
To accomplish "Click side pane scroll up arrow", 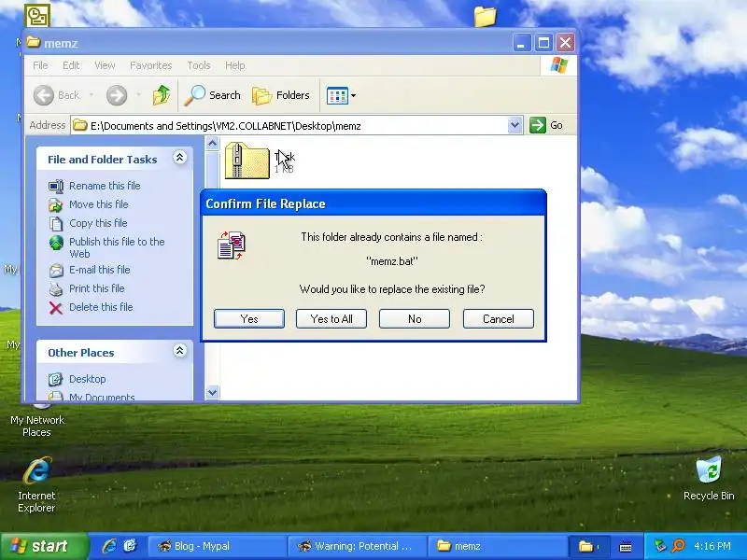I will point(213,143).
